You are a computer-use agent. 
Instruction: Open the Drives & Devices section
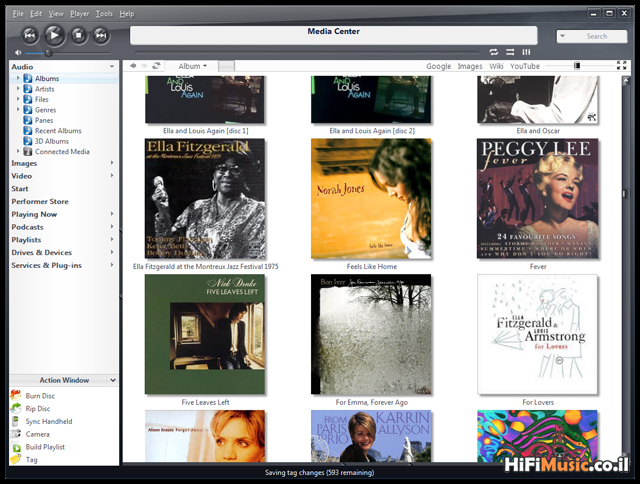tap(42, 252)
